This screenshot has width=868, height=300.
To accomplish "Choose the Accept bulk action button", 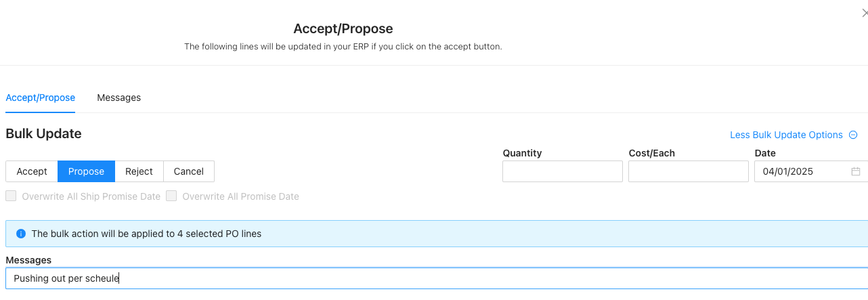I will (32, 171).
